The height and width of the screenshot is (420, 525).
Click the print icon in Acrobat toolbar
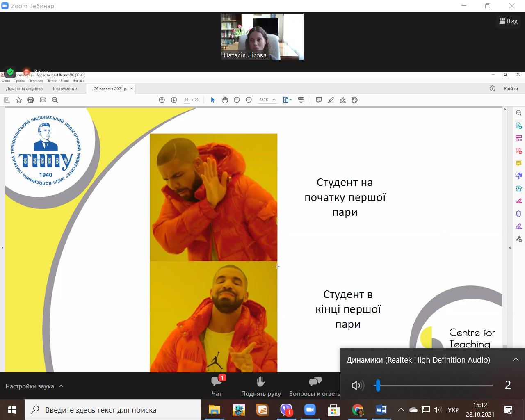click(x=31, y=100)
